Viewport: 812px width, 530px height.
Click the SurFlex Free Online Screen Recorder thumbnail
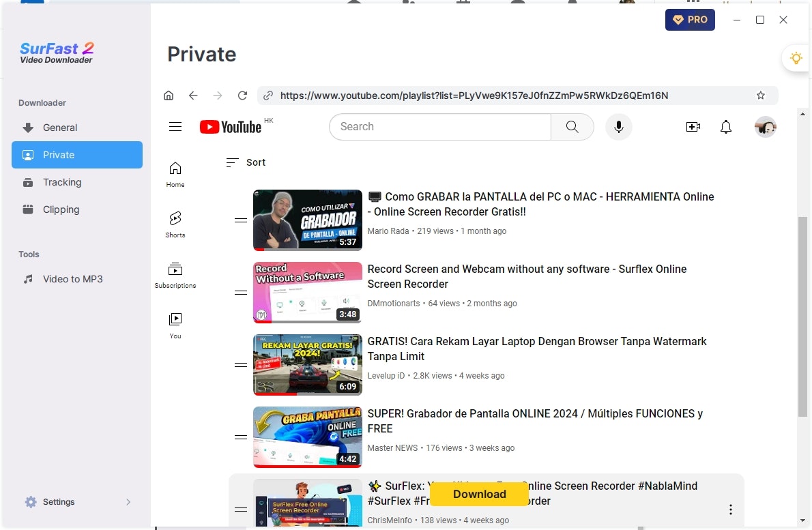(308, 503)
